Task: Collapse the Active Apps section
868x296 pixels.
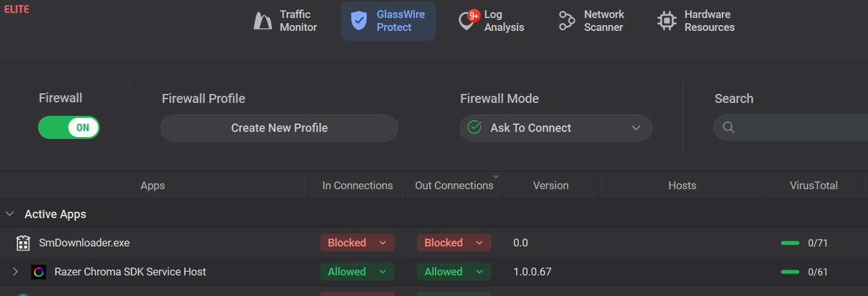Action: 10,214
